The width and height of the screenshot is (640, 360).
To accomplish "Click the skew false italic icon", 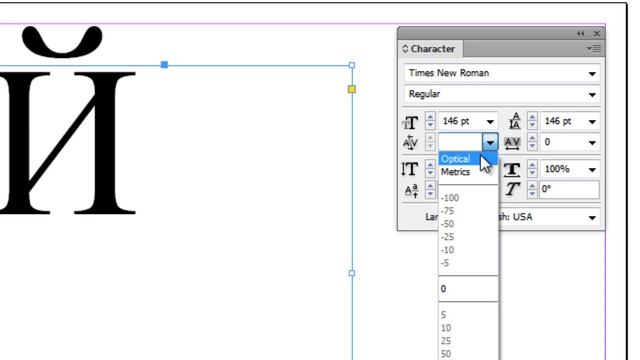I will (512, 189).
